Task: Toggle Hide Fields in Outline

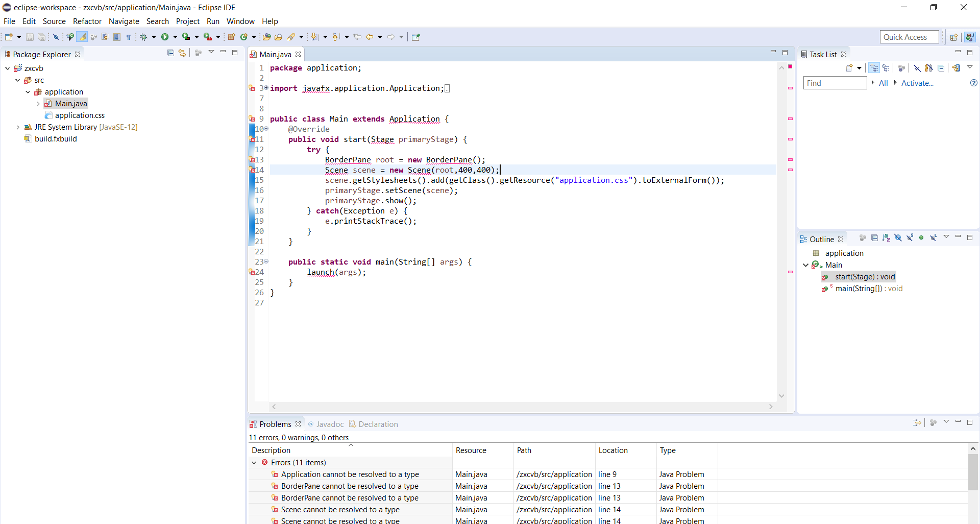Action: click(x=898, y=237)
